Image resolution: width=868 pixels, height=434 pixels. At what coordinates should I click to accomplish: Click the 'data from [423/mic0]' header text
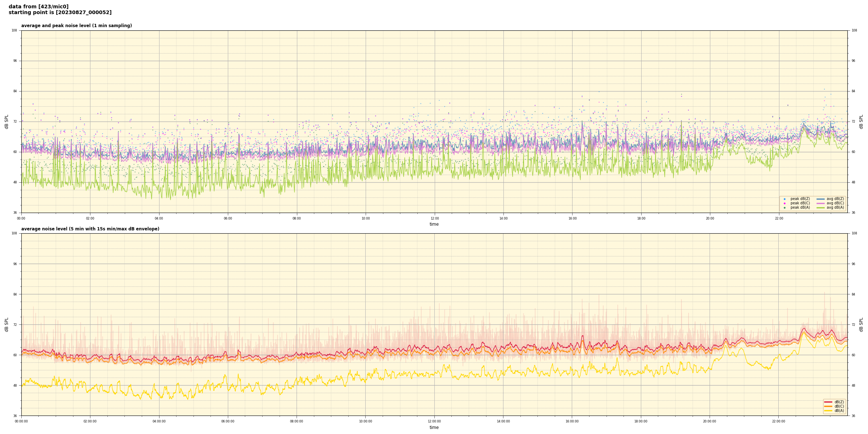pyautogui.click(x=38, y=7)
